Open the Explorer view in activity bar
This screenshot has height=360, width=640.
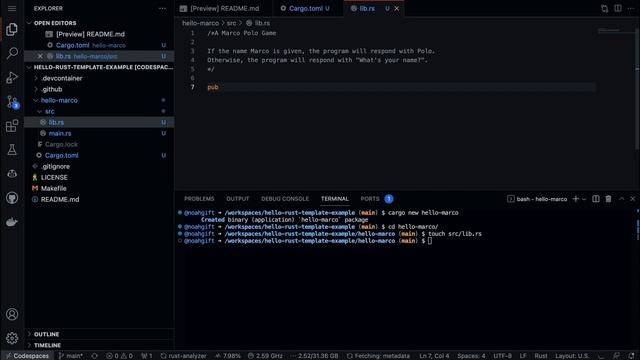pos(12,29)
